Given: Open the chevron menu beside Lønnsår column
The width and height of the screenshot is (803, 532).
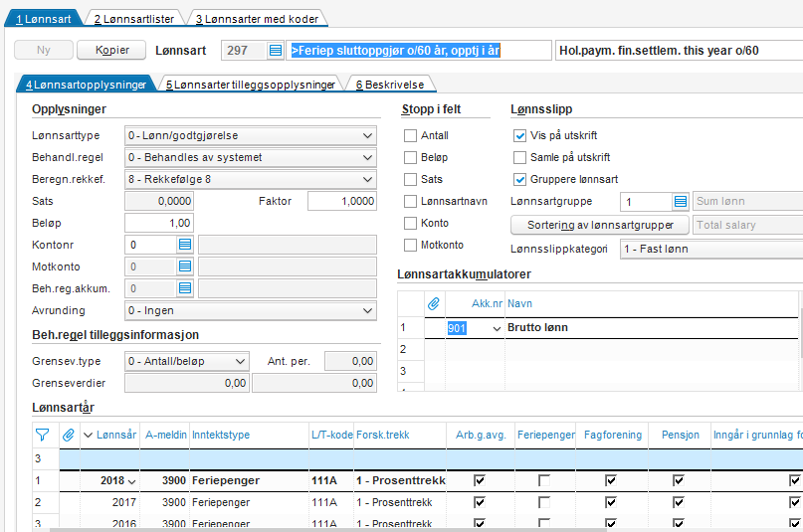Looking at the screenshot, I should click(x=89, y=435).
